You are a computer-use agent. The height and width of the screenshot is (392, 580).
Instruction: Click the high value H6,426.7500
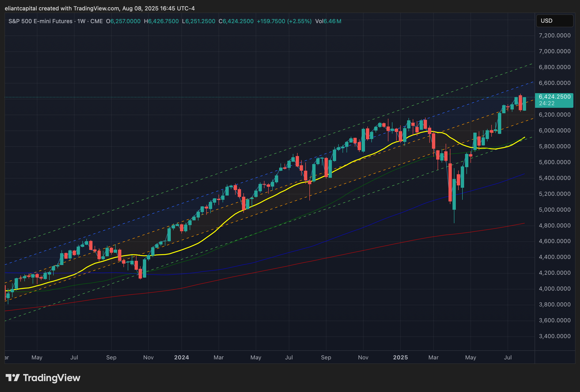click(161, 21)
